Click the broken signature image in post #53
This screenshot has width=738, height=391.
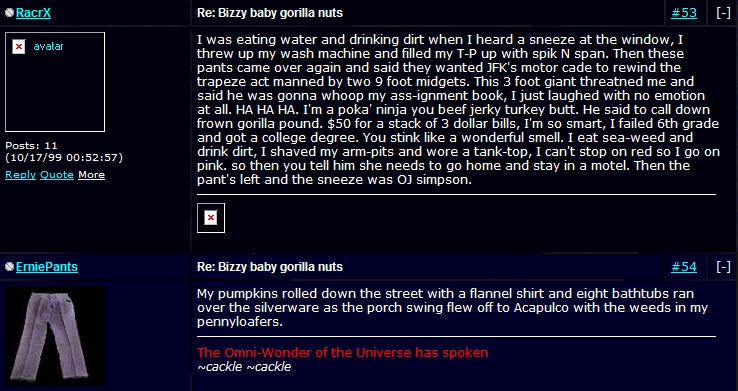pos(211,218)
